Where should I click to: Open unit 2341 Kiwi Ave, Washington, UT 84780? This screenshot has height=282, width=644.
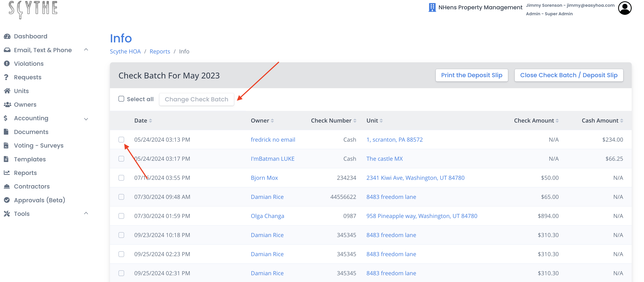tap(415, 178)
